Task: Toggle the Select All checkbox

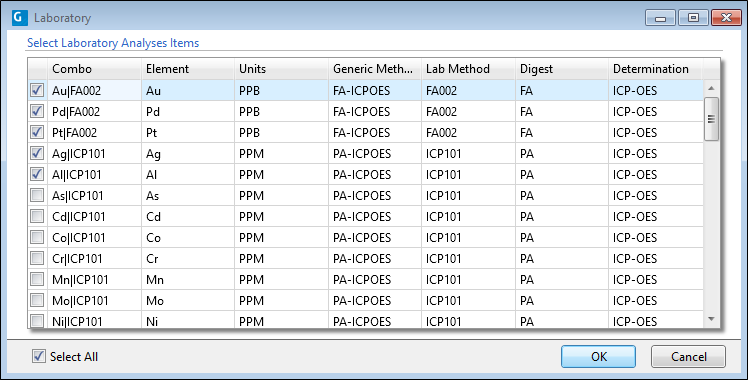Action: pos(39,356)
